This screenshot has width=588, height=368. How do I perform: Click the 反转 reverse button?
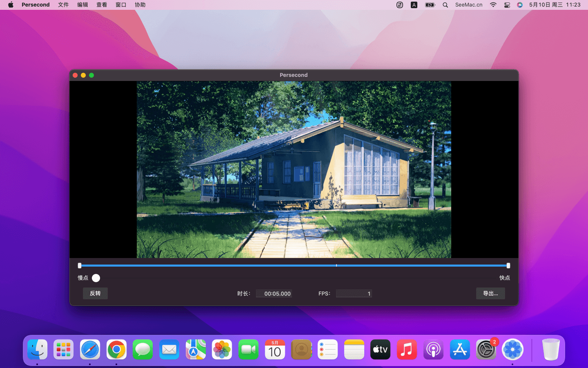click(95, 293)
